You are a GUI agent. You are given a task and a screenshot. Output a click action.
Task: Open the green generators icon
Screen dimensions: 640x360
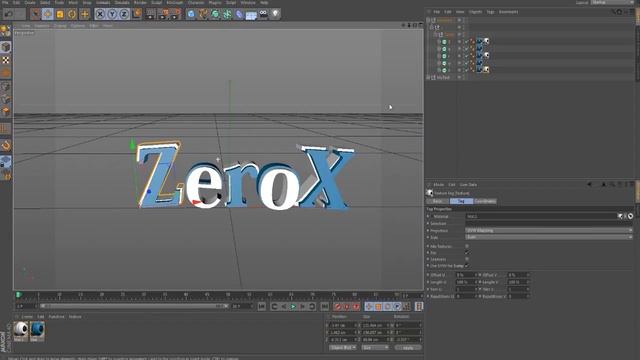pyautogui.click(x=215, y=14)
